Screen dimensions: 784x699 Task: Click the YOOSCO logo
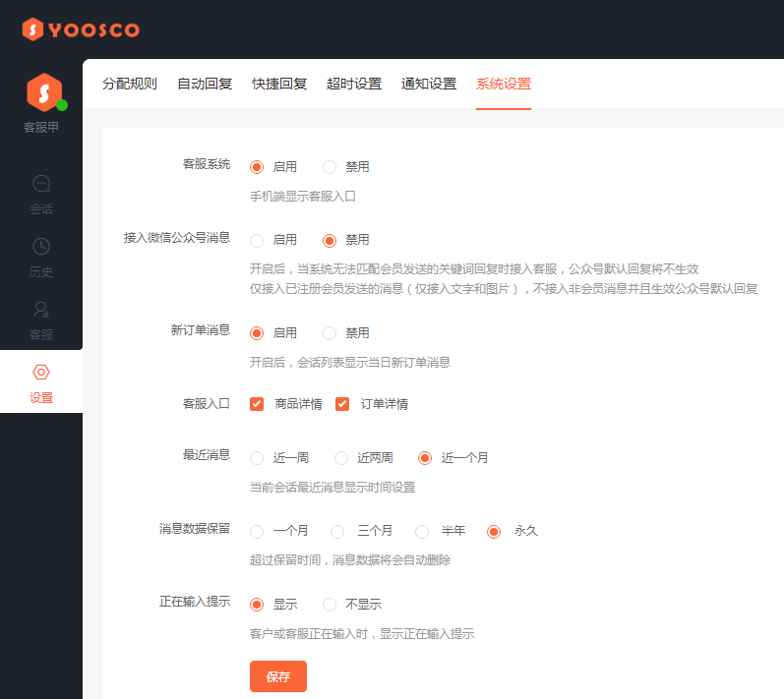tap(81, 29)
